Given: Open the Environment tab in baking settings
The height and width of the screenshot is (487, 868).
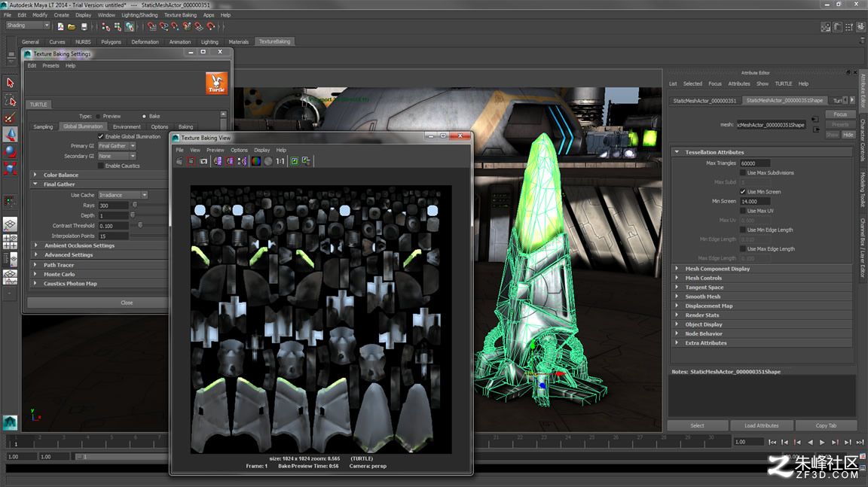Looking at the screenshot, I should [x=127, y=126].
